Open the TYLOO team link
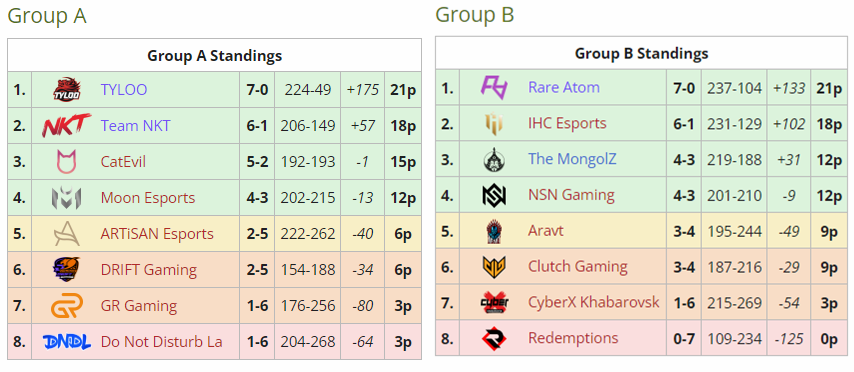854x372 pixels. click(124, 89)
